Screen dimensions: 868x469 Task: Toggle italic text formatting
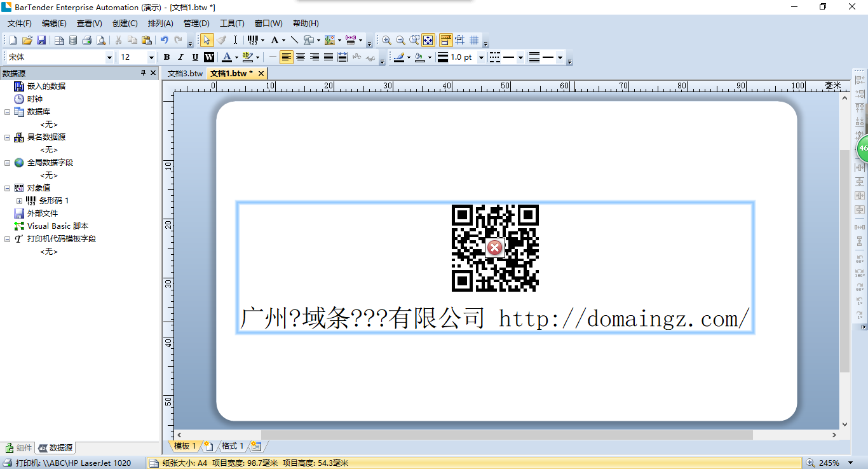181,57
